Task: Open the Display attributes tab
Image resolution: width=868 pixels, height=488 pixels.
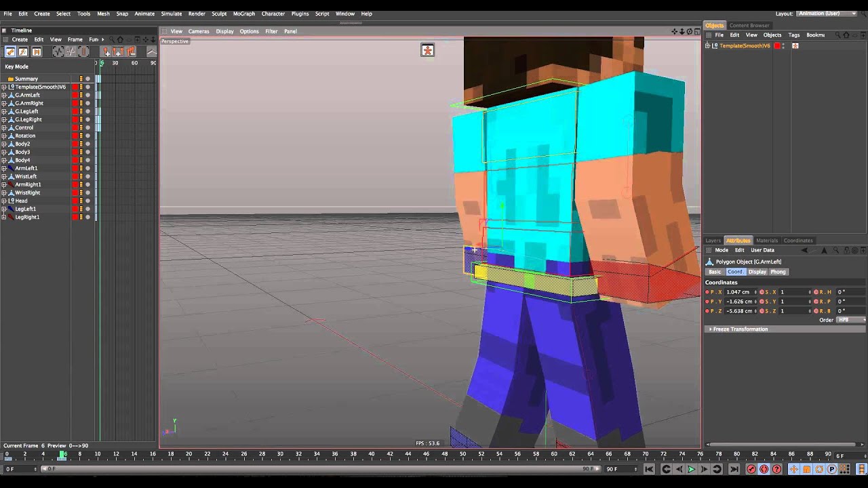Action: tap(757, 272)
